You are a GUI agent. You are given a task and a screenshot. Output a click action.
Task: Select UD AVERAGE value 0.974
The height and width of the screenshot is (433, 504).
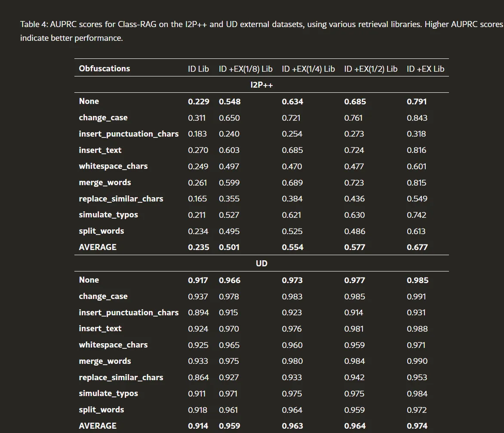(417, 426)
